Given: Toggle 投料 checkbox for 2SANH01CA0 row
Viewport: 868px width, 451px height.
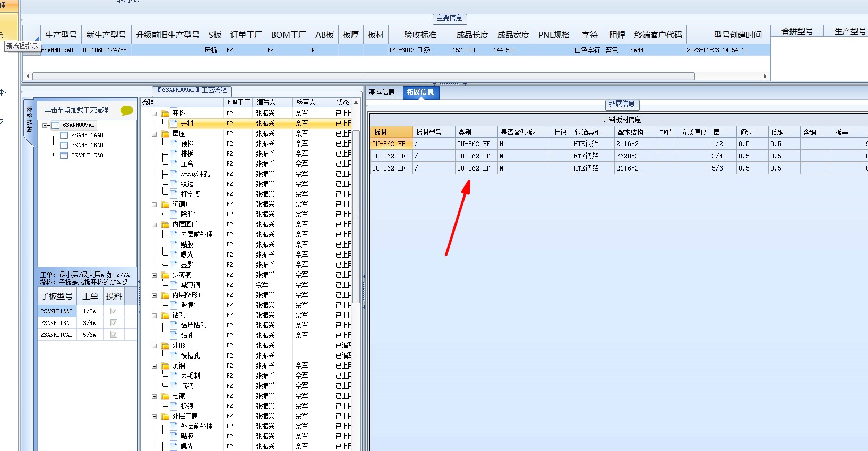Looking at the screenshot, I should click(x=114, y=335).
